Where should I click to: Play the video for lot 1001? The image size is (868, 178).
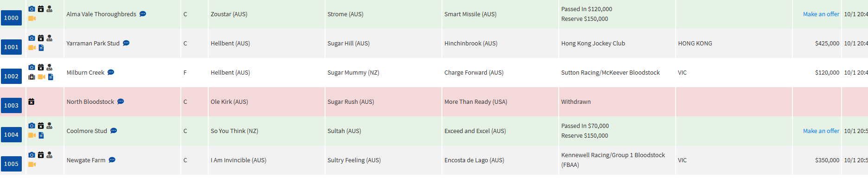(32, 48)
